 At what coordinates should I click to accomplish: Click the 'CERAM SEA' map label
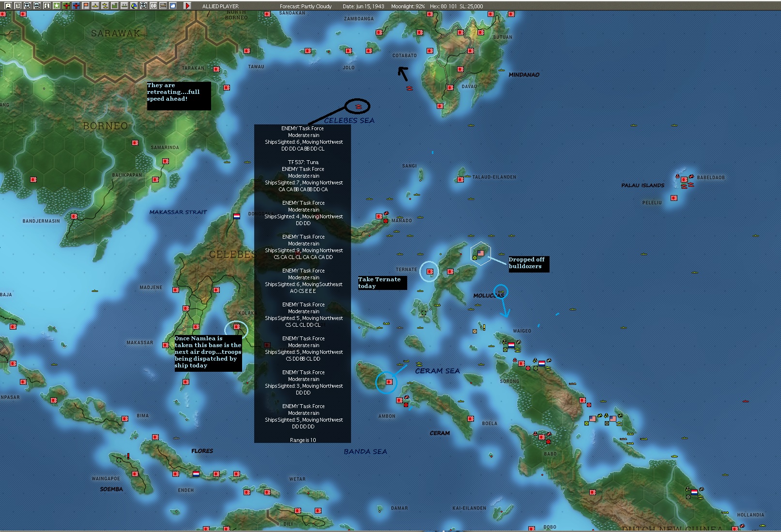click(437, 371)
